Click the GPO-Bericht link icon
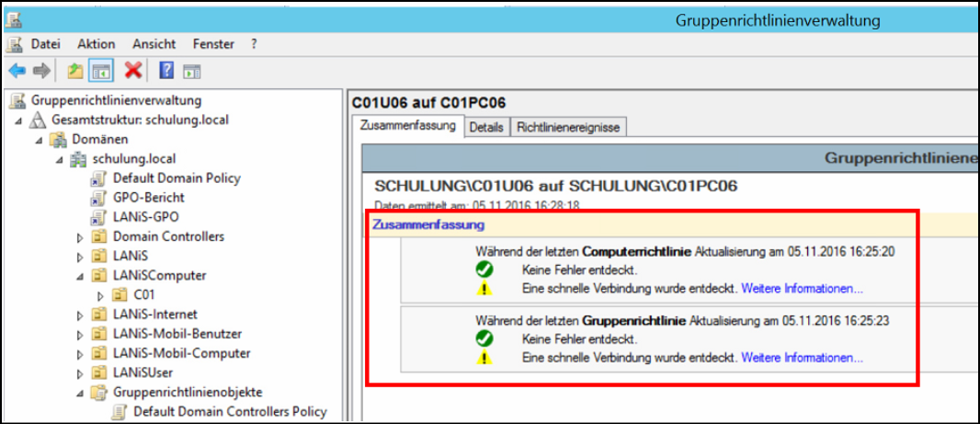This screenshot has width=980, height=424. coord(98,199)
